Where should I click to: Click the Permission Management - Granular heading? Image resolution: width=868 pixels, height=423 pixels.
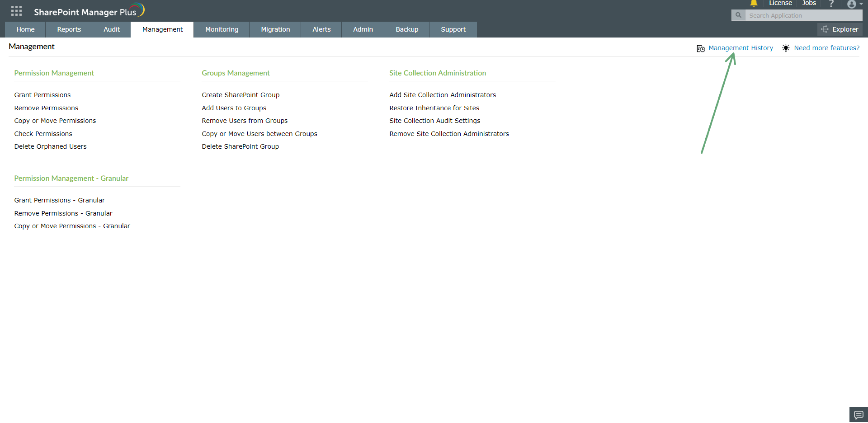71,178
